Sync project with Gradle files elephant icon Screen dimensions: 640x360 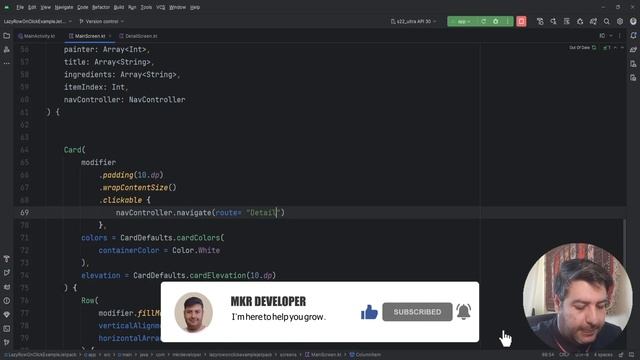coord(593,21)
